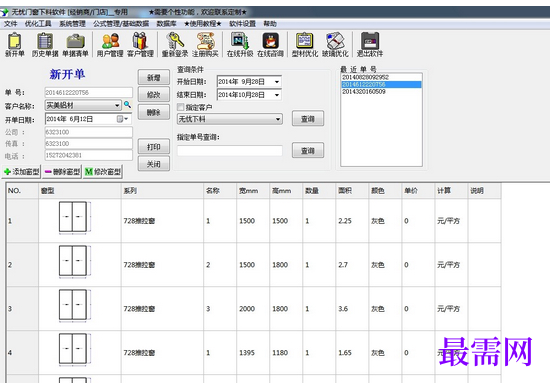Image resolution: width=551 pixels, height=383 pixels.
Task: Click the 公司 field showing 6323100
Action: 89,132
